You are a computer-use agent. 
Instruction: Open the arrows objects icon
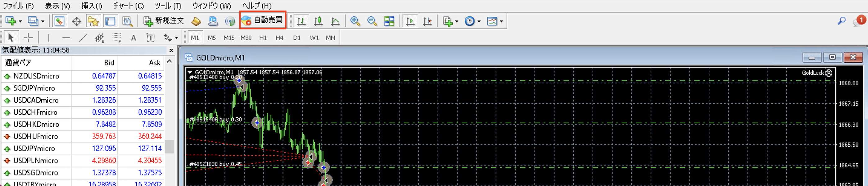167,38
